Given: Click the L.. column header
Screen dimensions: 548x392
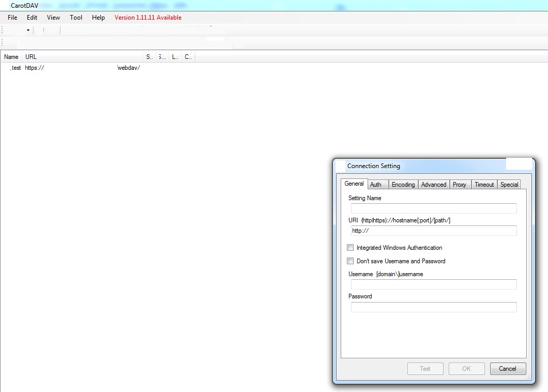Looking at the screenshot, I should (x=175, y=57).
